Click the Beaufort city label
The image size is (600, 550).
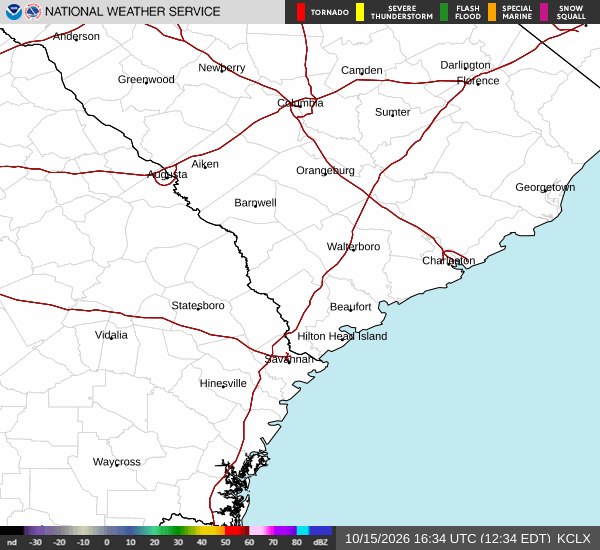[x=351, y=307]
